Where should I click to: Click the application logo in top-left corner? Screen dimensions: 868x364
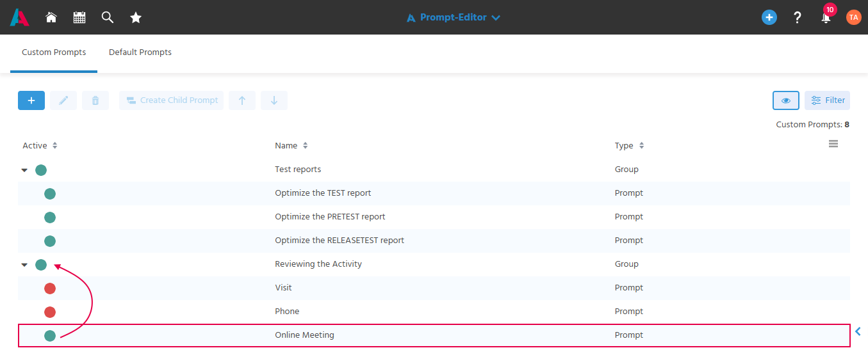(19, 17)
